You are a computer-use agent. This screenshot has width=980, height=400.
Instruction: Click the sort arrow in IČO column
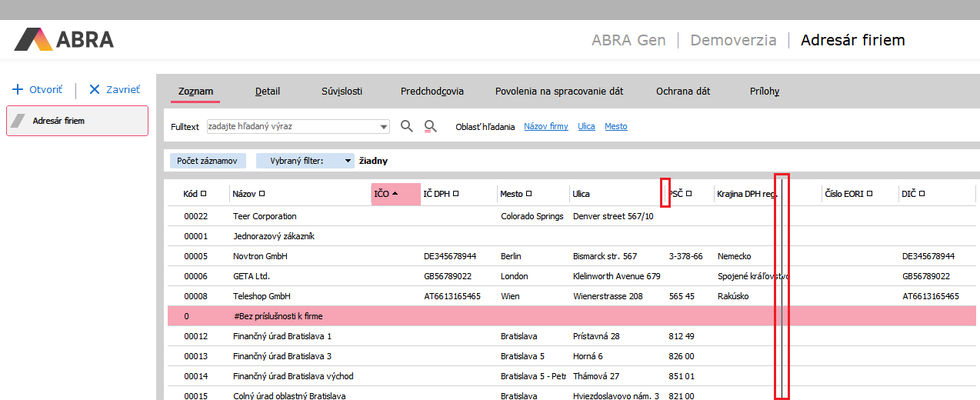point(395,194)
